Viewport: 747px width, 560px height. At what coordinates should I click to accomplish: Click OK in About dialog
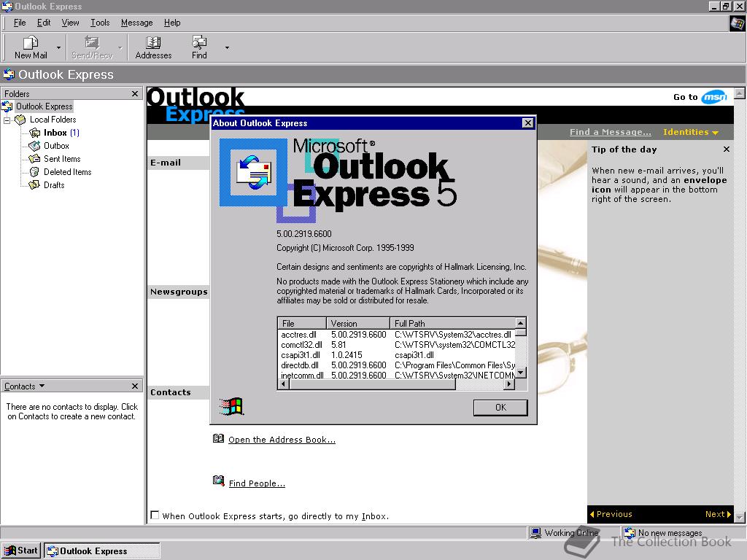[x=500, y=408]
